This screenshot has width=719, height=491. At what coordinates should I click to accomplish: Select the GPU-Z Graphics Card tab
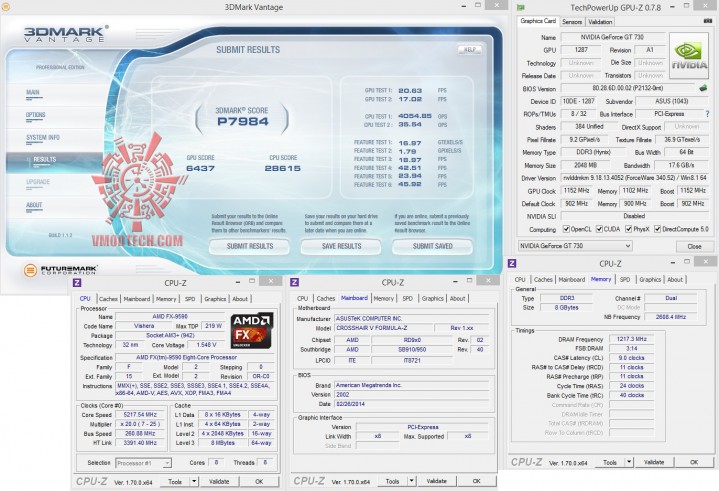[x=538, y=21]
